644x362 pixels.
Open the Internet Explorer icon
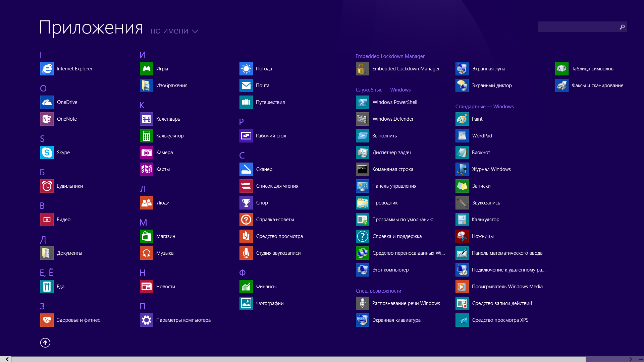click(47, 69)
